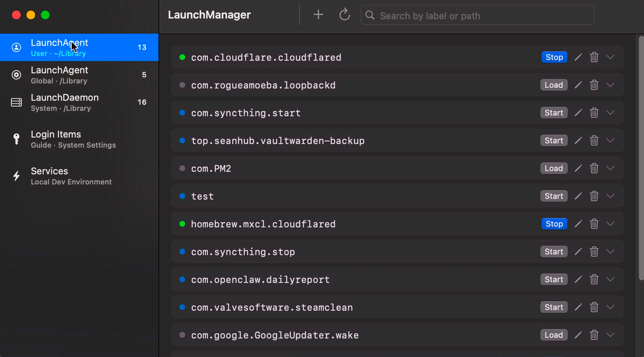
Task: Focus the Search by label or path field
Action: pos(477,16)
